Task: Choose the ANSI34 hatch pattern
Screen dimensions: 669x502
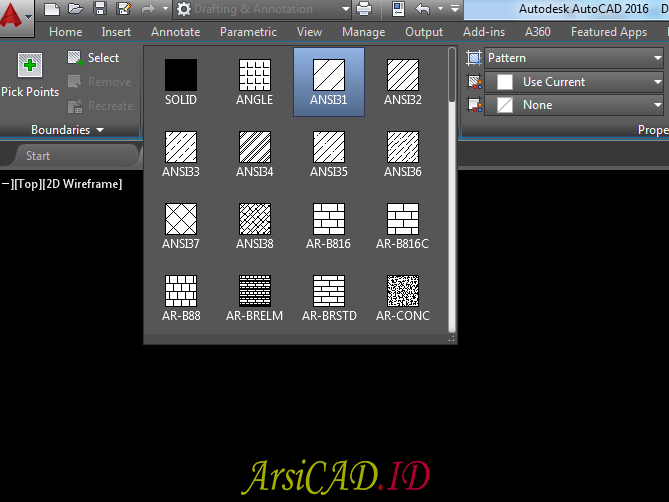Action: tap(255, 154)
